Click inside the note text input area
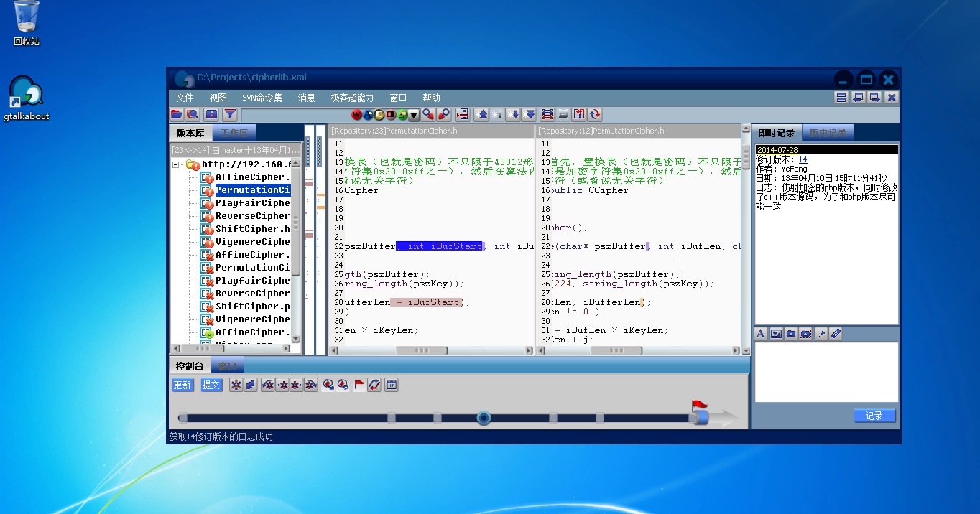 pos(826,372)
